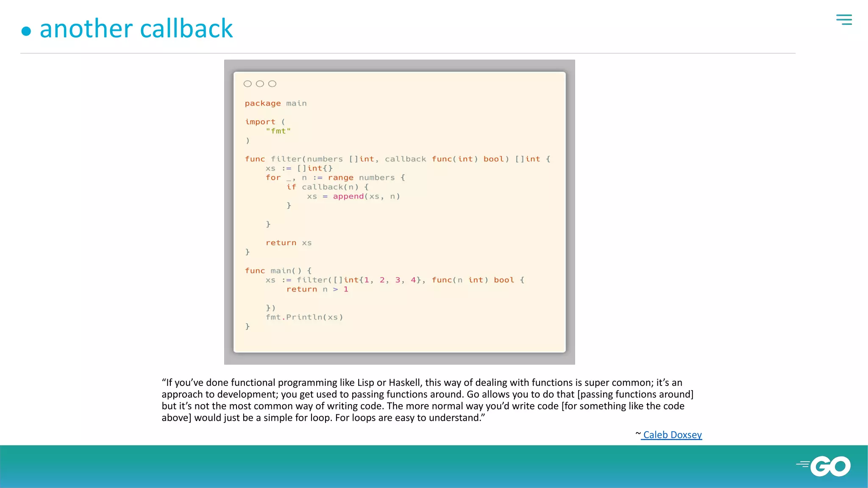Click the second window circle in code image
This screenshot has width=868, height=488.
click(x=260, y=84)
